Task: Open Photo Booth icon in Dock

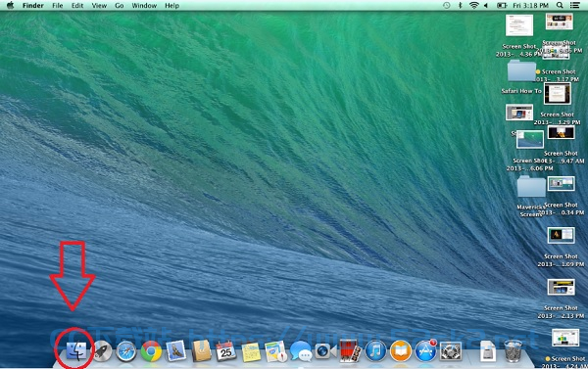Action: (350, 351)
